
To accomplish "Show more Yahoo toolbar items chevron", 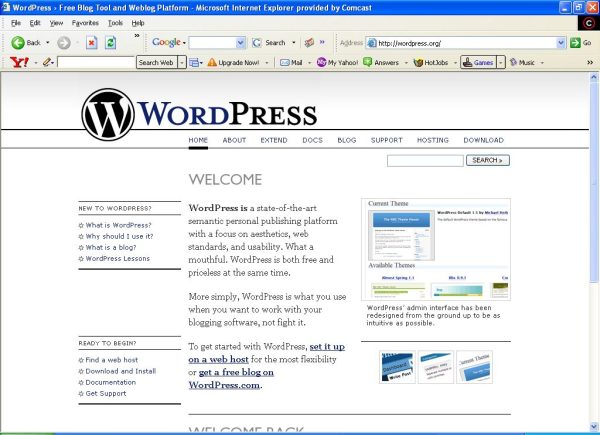I will point(590,62).
